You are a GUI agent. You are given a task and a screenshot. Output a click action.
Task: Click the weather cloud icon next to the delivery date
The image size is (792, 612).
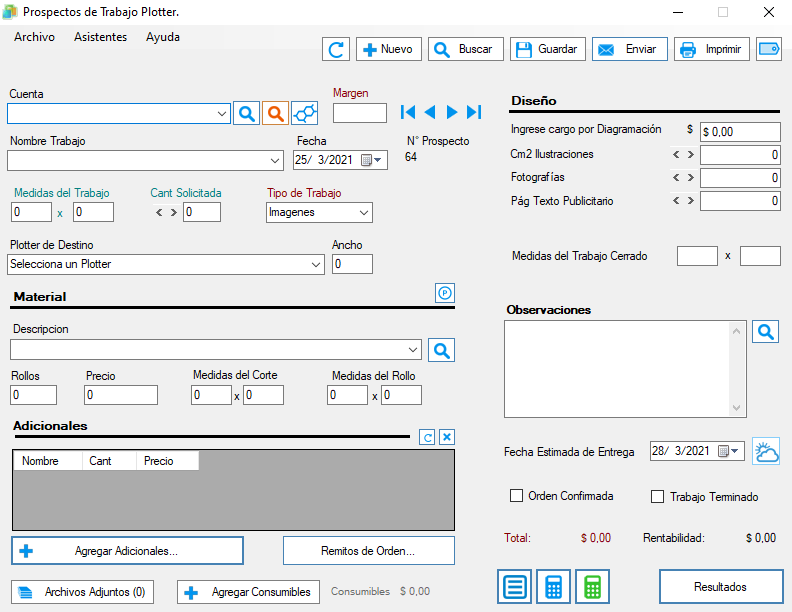(x=766, y=451)
